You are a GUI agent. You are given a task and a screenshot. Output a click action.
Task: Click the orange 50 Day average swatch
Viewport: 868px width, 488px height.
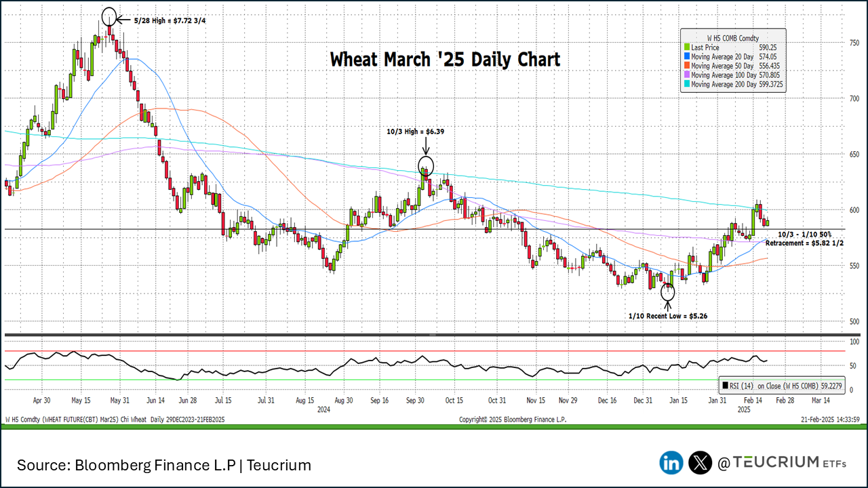coord(686,66)
